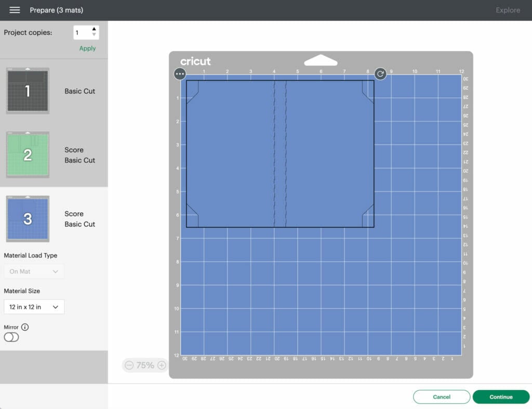Screen dimensions: 532x409
Task: Click the Explore machine selector
Action: coord(508,10)
